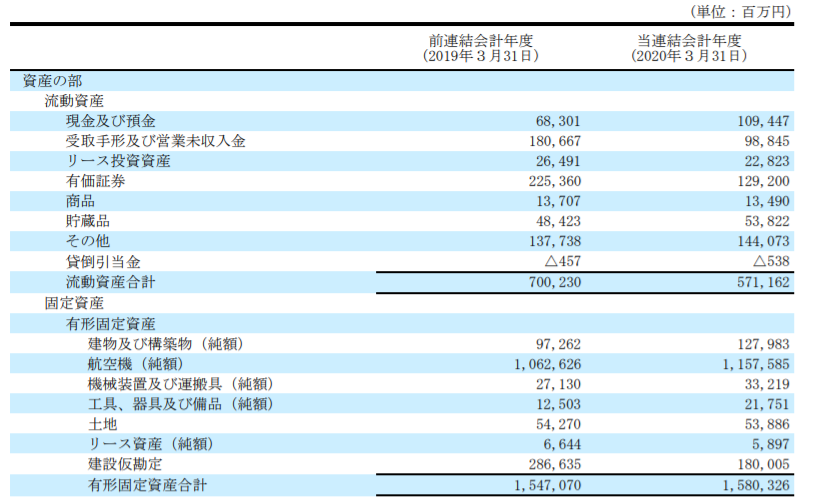Click the value 68,301
Viewport: 839px width, 497px height.
click(x=558, y=121)
